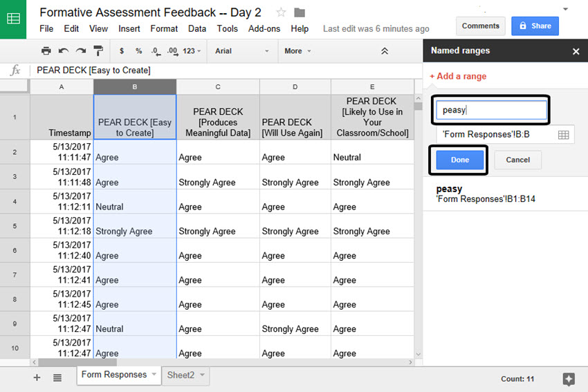View last edit revision history
The width and height of the screenshot is (588, 392).
(376, 29)
